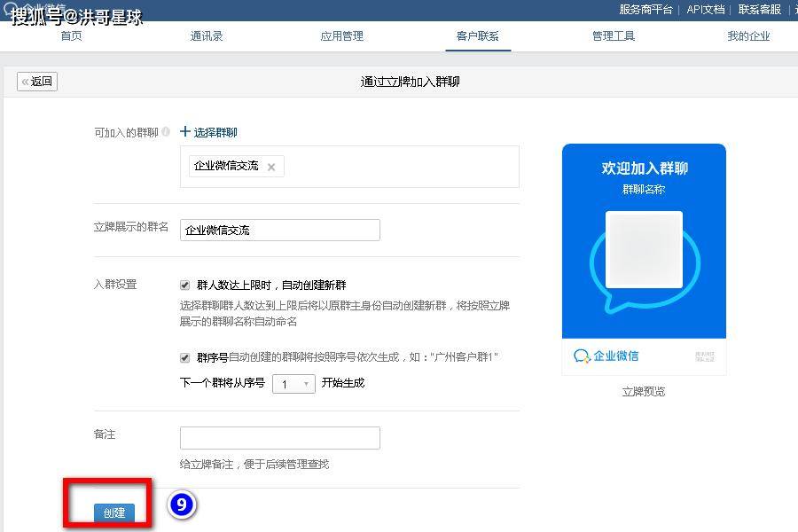The width and height of the screenshot is (798, 532).
Task: Click the 备注 input field
Action: [x=280, y=438]
